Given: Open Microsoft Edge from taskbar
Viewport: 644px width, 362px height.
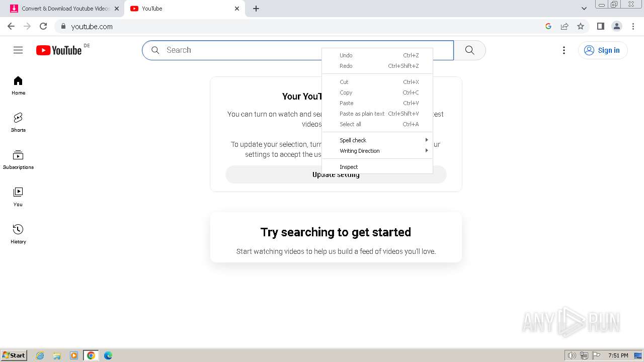Looking at the screenshot, I should (108, 355).
